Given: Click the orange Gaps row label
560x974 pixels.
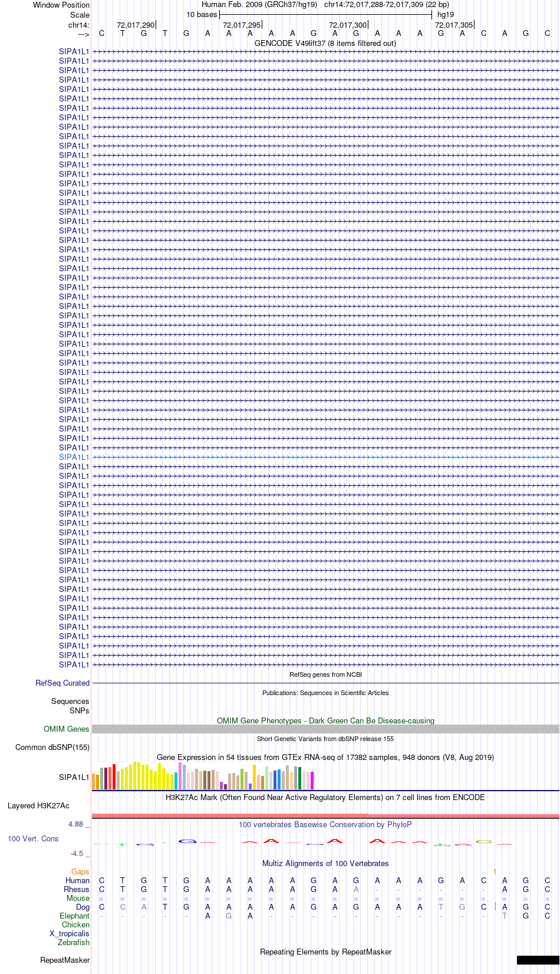Looking at the screenshot, I should point(80,871).
